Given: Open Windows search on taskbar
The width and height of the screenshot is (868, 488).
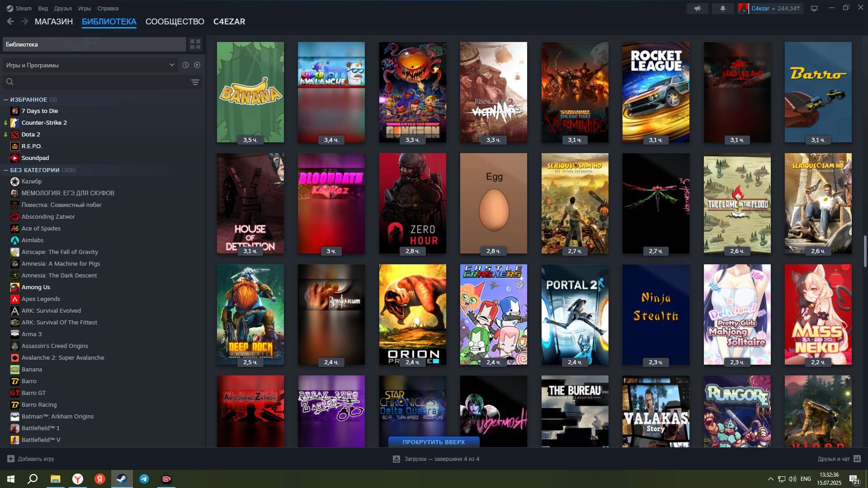Looking at the screenshot, I should [x=33, y=479].
